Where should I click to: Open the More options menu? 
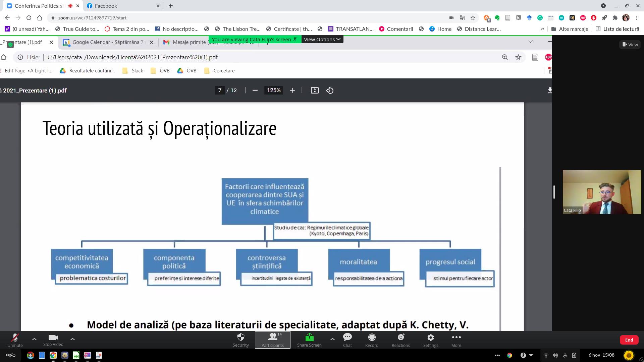click(x=456, y=340)
